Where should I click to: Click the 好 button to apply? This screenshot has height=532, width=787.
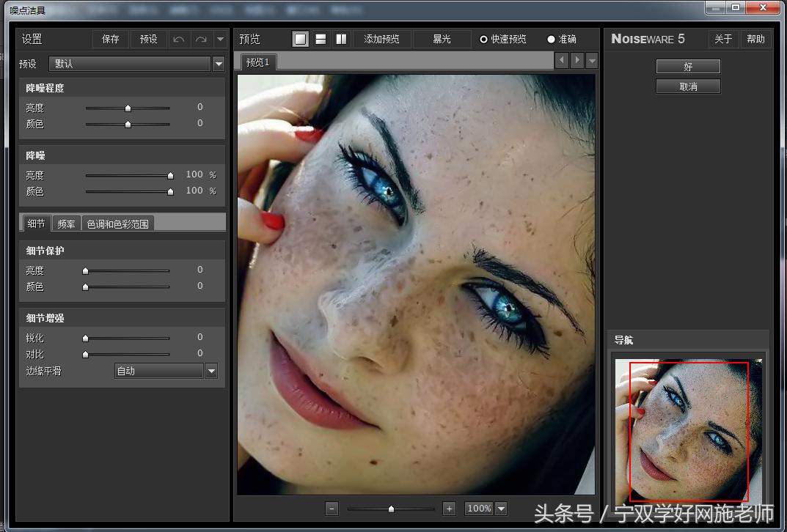tap(687, 66)
